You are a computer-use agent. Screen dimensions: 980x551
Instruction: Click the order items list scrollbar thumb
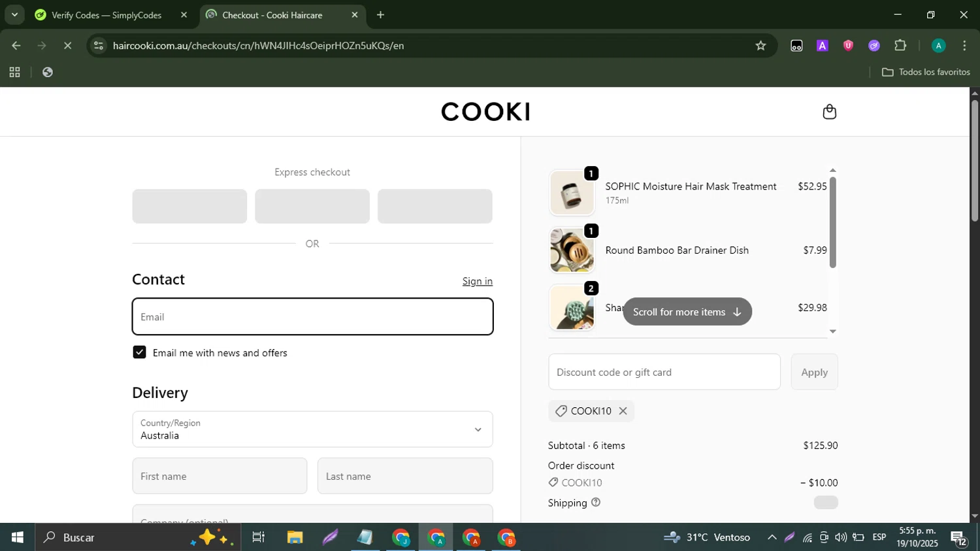tap(832, 222)
